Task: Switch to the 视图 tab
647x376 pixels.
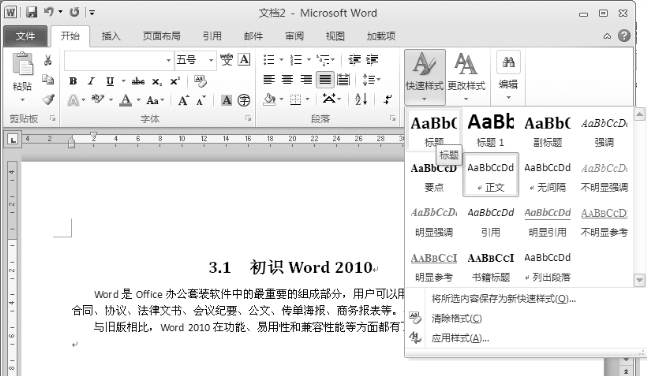Action: pos(335,36)
